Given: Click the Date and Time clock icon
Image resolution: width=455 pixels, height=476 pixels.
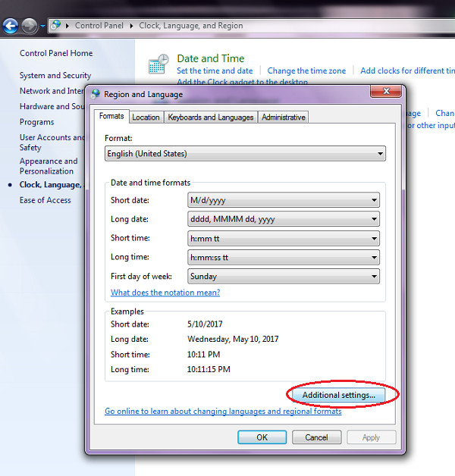Looking at the screenshot, I should [158, 64].
